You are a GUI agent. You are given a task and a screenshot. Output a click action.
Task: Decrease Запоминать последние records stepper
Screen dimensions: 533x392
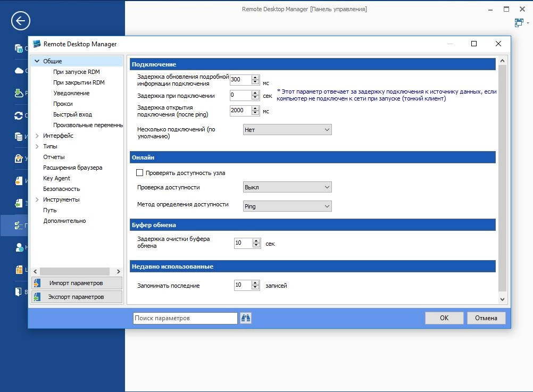255,287
